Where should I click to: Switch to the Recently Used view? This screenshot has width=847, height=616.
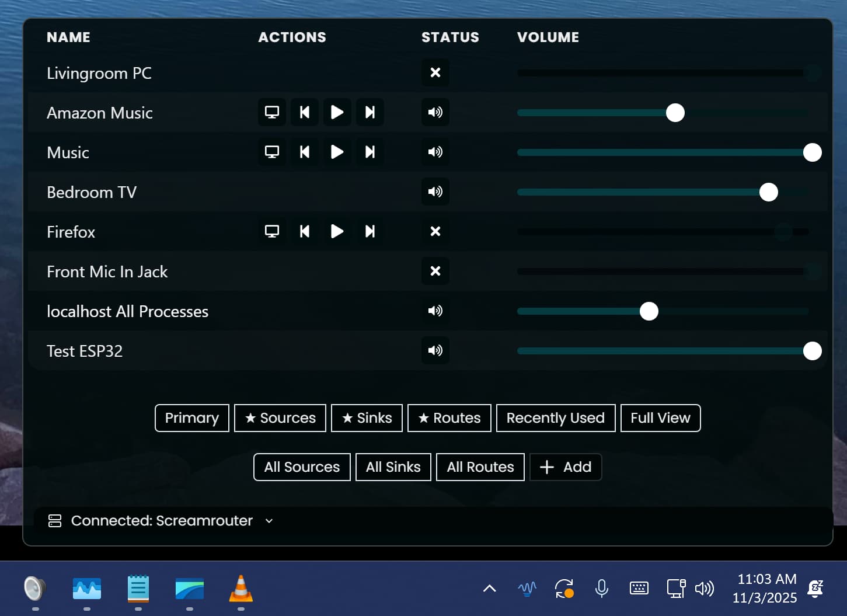coord(555,418)
